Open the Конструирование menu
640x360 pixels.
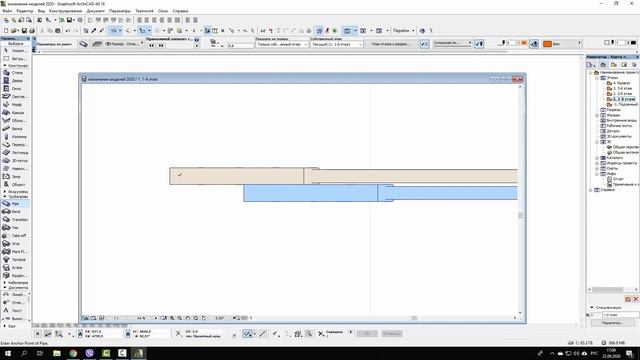click(65, 11)
